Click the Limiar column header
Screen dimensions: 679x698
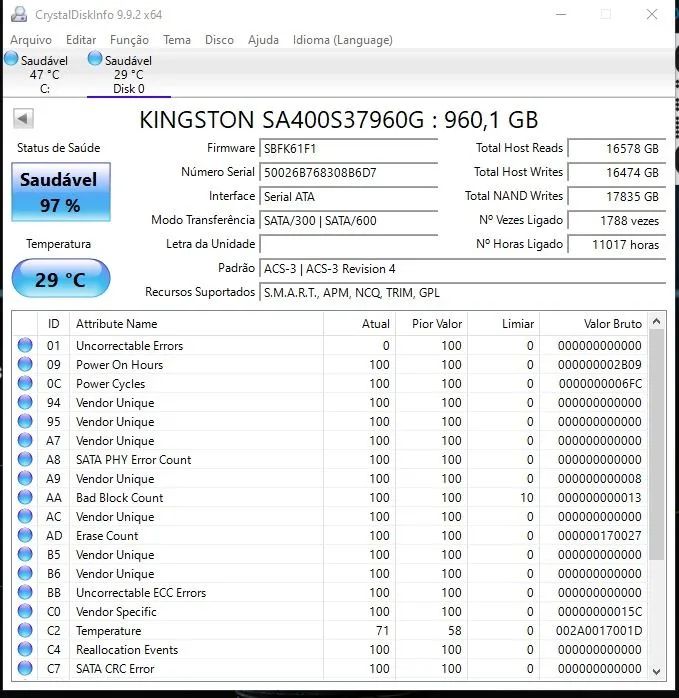tap(504, 324)
